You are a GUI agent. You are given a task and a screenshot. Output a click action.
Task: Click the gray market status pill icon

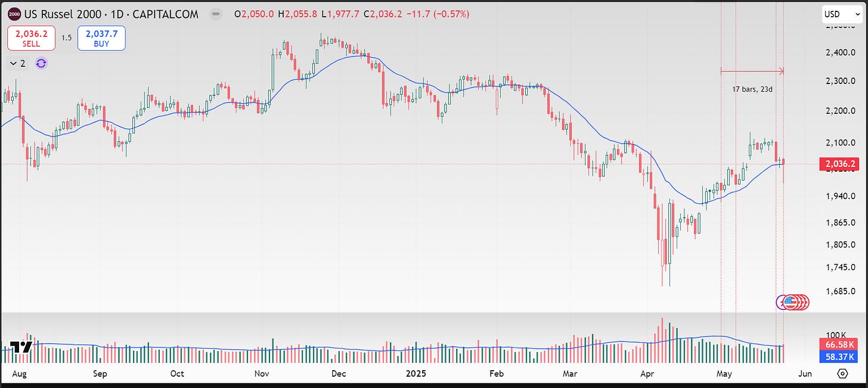tap(215, 14)
